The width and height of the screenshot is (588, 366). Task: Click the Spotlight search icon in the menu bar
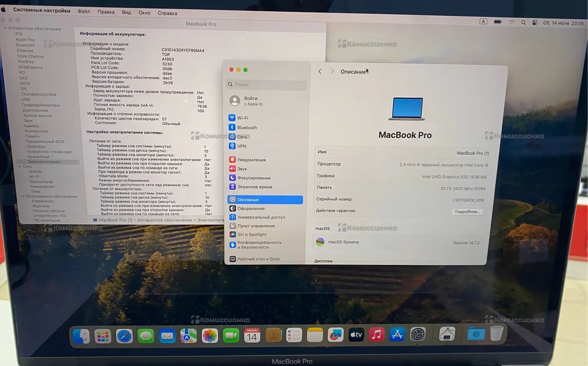[x=523, y=22]
